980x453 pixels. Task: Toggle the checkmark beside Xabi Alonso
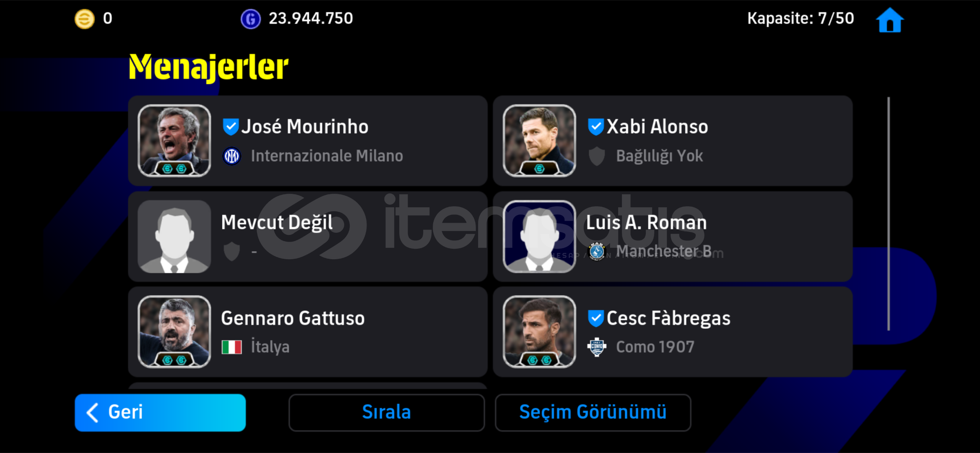click(x=595, y=127)
